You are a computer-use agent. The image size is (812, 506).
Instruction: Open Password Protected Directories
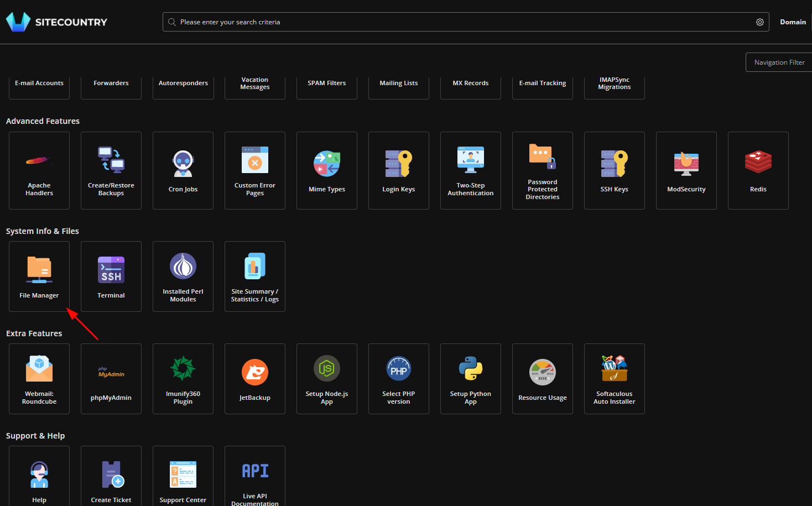pyautogui.click(x=543, y=170)
